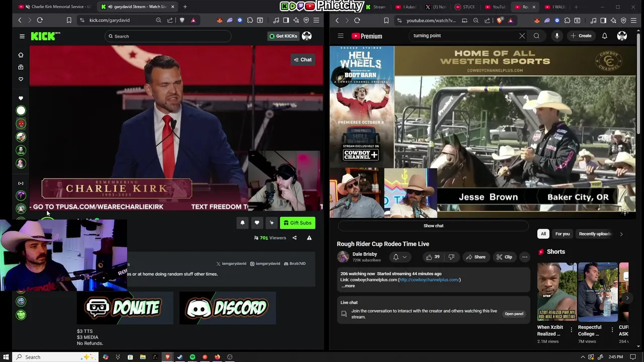644x362 pixels.
Task: Toggle the Chat panel on the Kick stream
Action: click(x=303, y=60)
